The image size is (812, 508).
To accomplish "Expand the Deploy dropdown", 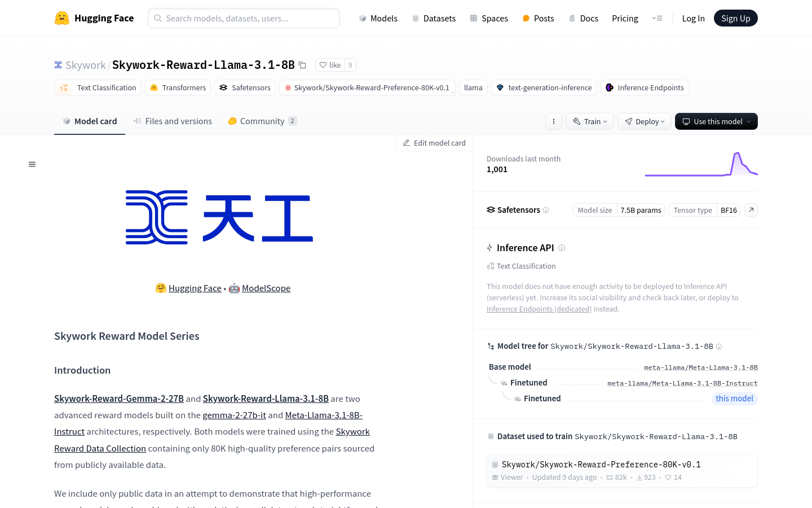I will (x=645, y=121).
